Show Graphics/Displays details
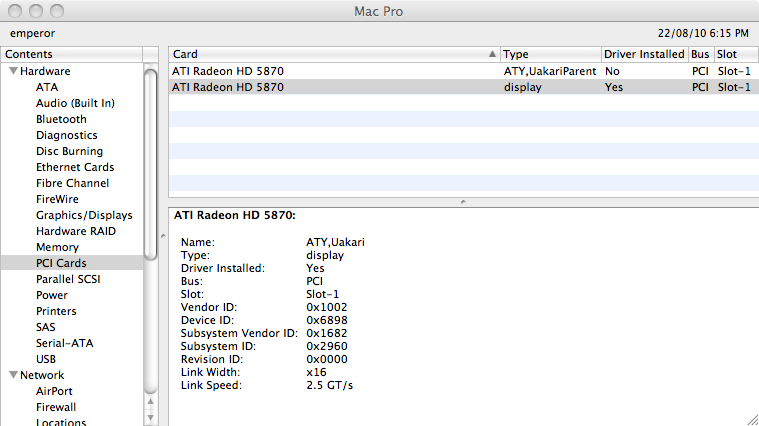 84,215
